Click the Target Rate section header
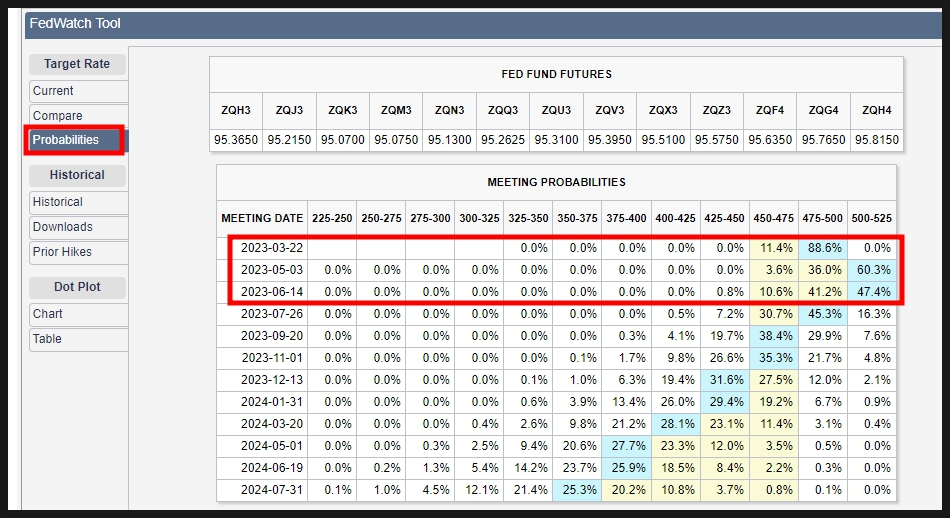 pos(77,64)
